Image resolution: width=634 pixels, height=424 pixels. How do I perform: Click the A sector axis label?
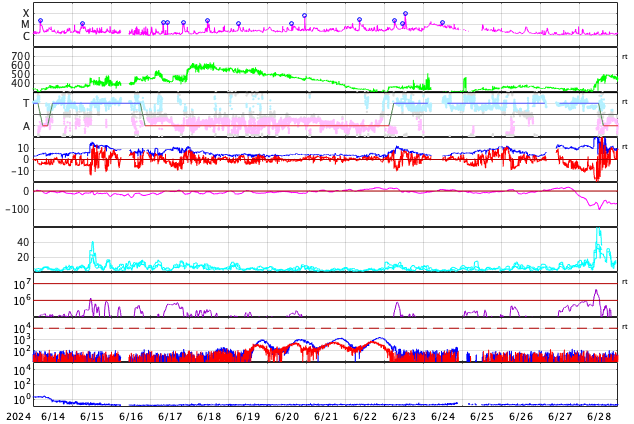26,127
